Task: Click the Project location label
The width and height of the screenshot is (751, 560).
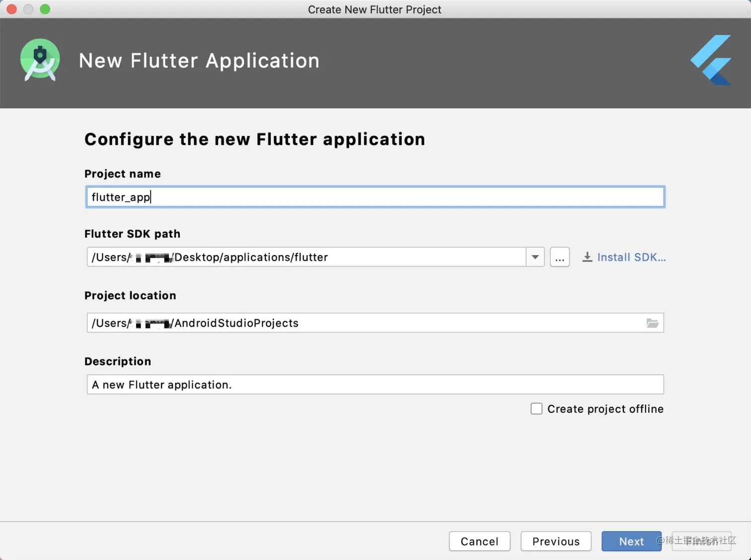Action: coord(130,295)
